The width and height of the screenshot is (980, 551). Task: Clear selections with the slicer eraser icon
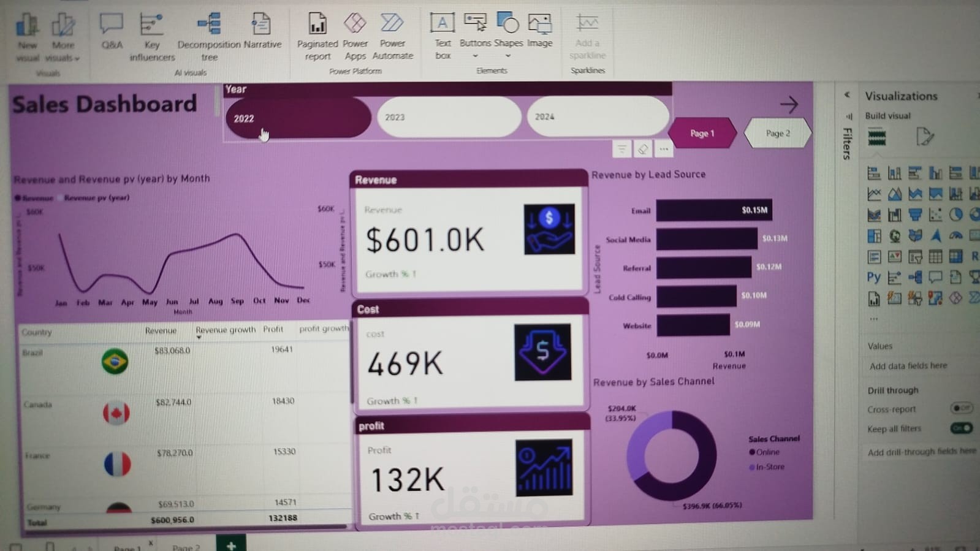click(643, 149)
